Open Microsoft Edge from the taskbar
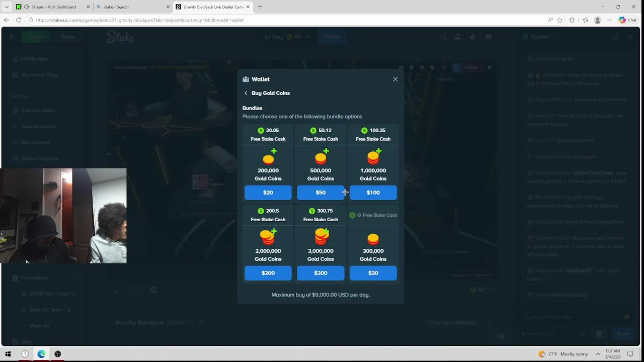The image size is (644, 362). [x=41, y=354]
